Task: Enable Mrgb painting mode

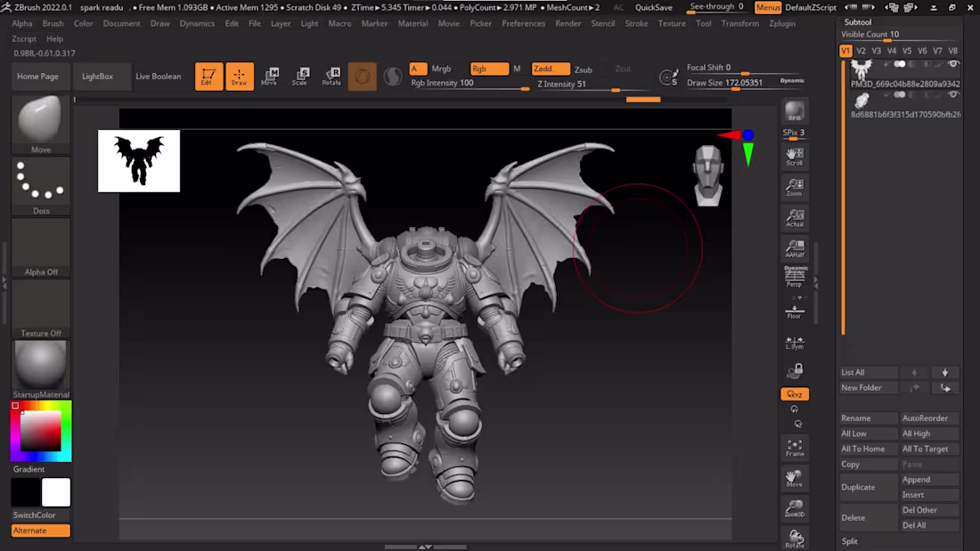Action: click(441, 69)
